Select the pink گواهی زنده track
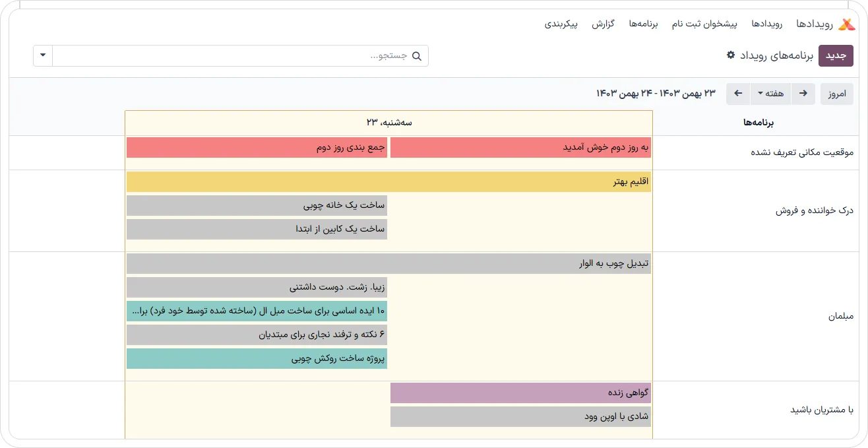The image size is (868, 448). click(520, 393)
